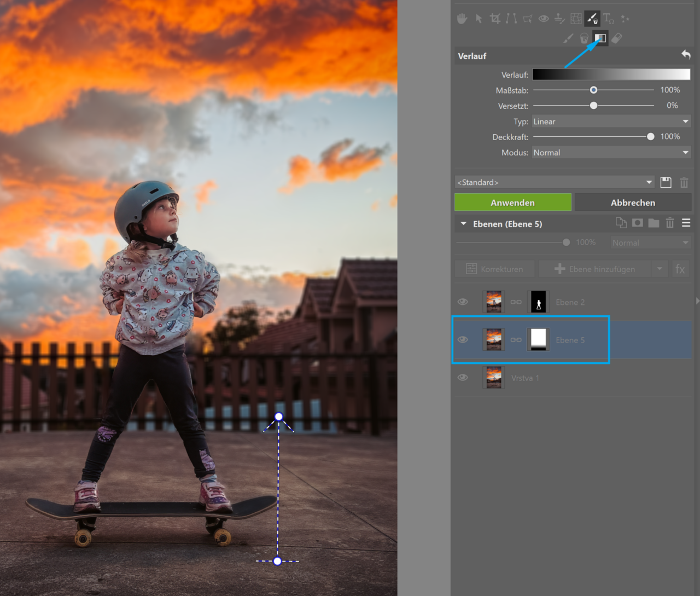700x596 pixels.
Task: Toggle visibility of the Ebene 5 layer
Action: click(463, 340)
